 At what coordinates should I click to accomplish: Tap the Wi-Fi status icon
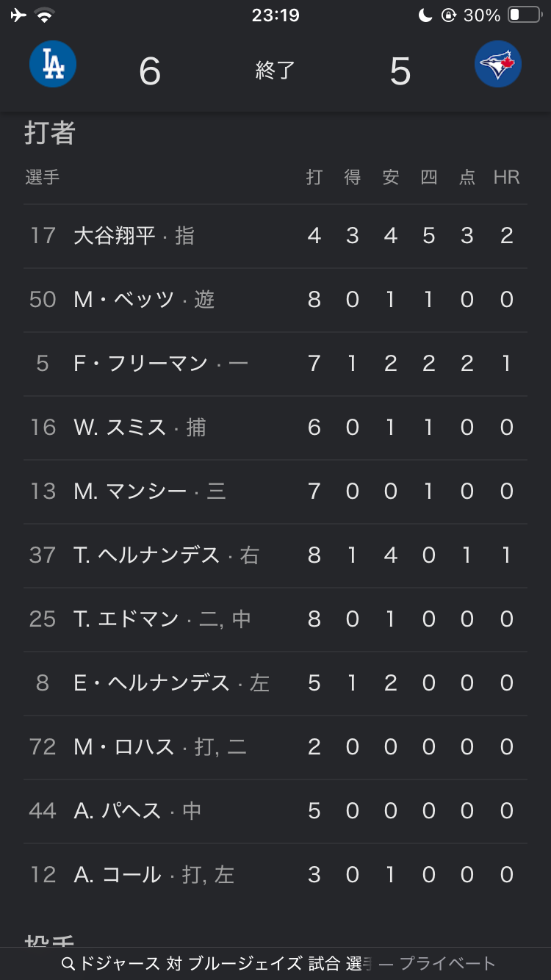click(x=45, y=15)
